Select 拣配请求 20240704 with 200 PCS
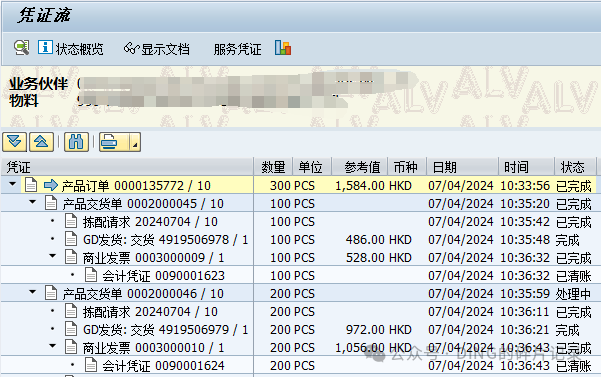The width and height of the screenshot is (601, 377). 150,312
